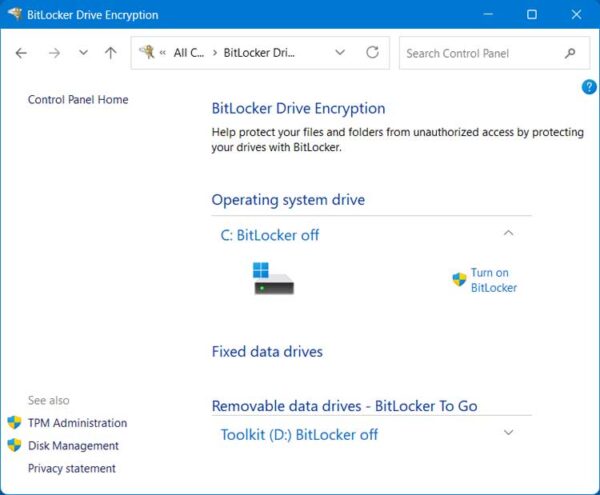Open TPM Administration link
This screenshot has width=600, height=495.
[77, 423]
